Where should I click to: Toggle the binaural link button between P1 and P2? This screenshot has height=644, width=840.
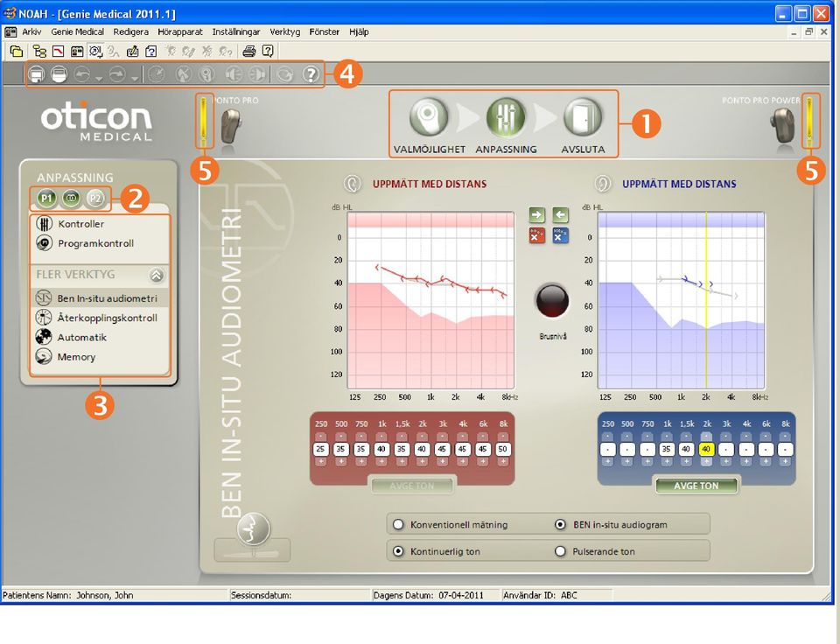(71, 199)
